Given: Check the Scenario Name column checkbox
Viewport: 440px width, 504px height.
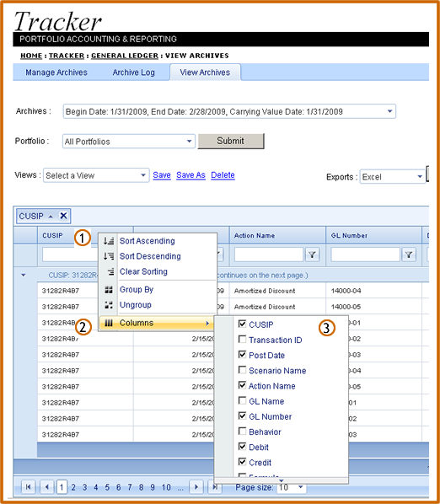Looking at the screenshot, I should click(243, 370).
